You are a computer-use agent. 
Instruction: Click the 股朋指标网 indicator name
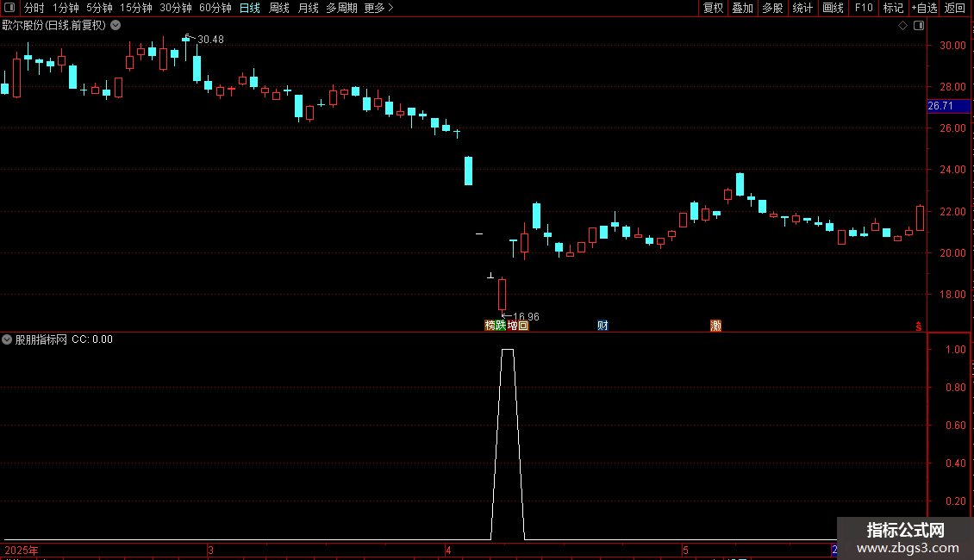click(x=41, y=339)
